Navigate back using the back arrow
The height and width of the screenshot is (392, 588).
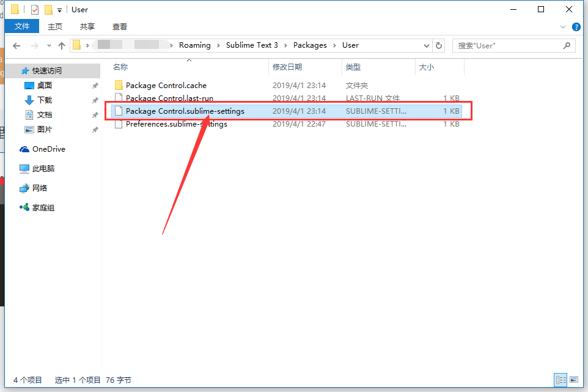click(x=16, y=45)
